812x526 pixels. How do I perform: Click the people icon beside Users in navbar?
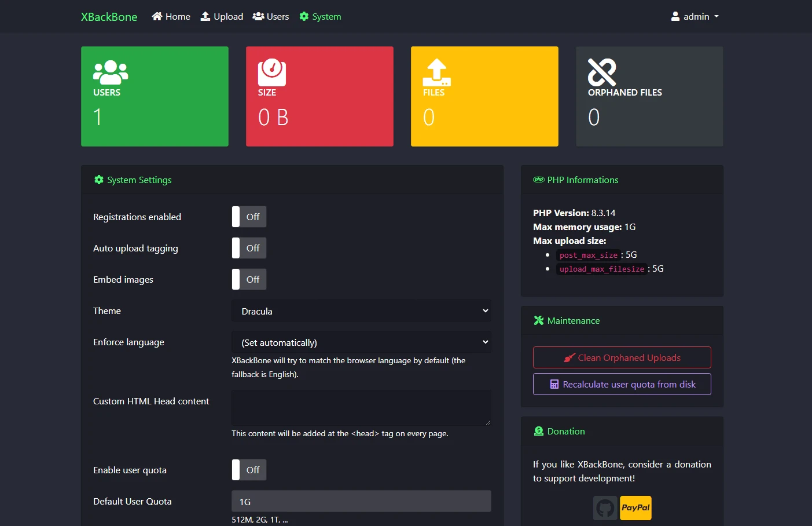click(259, 17)
